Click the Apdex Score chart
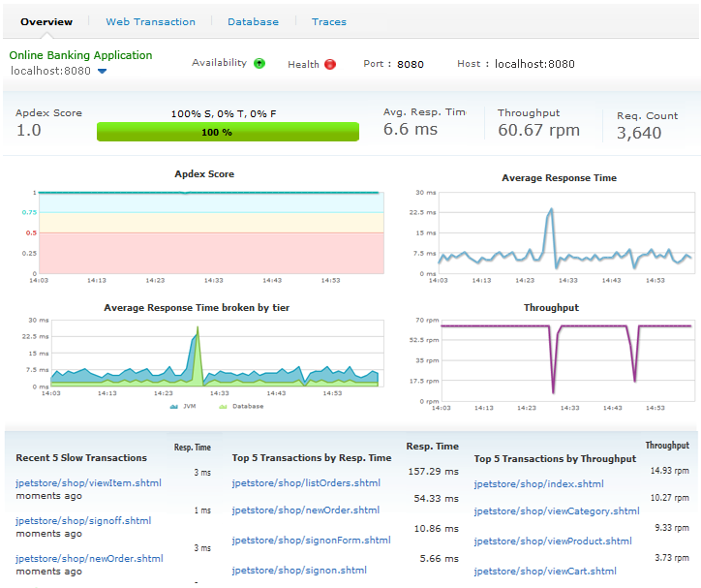701x588 pixels. coord(211,232)
